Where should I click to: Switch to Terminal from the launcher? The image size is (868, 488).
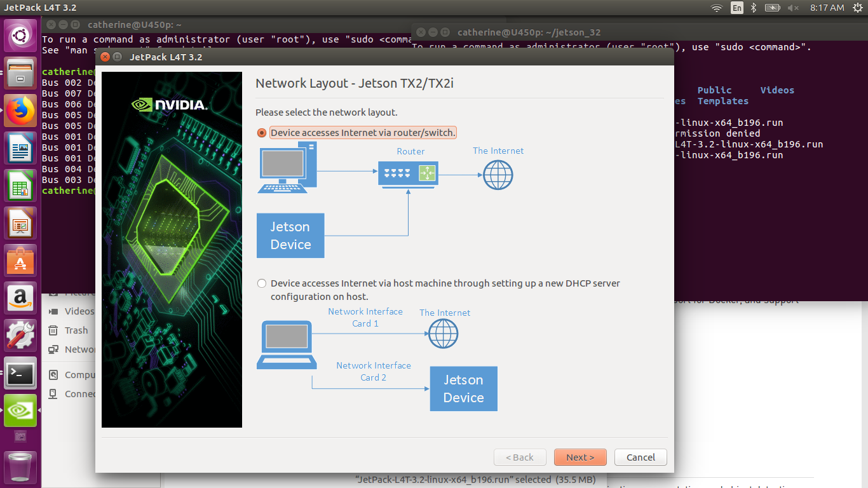(x=20, y=373)
